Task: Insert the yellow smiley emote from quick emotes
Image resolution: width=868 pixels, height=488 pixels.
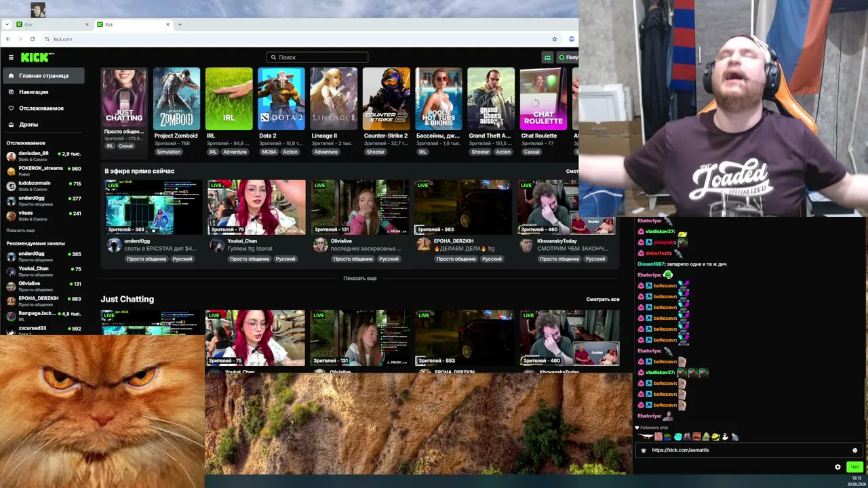Action: click(715, 437)
